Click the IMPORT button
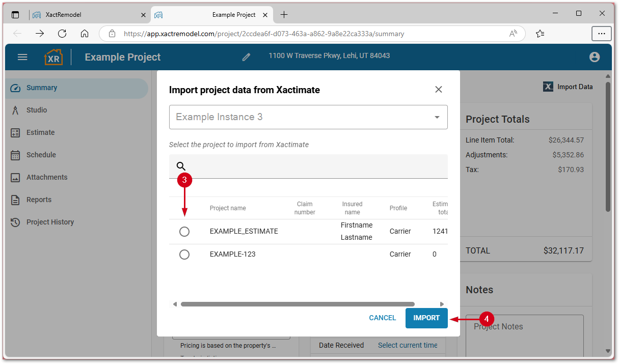619x364 pixels. 426,318
